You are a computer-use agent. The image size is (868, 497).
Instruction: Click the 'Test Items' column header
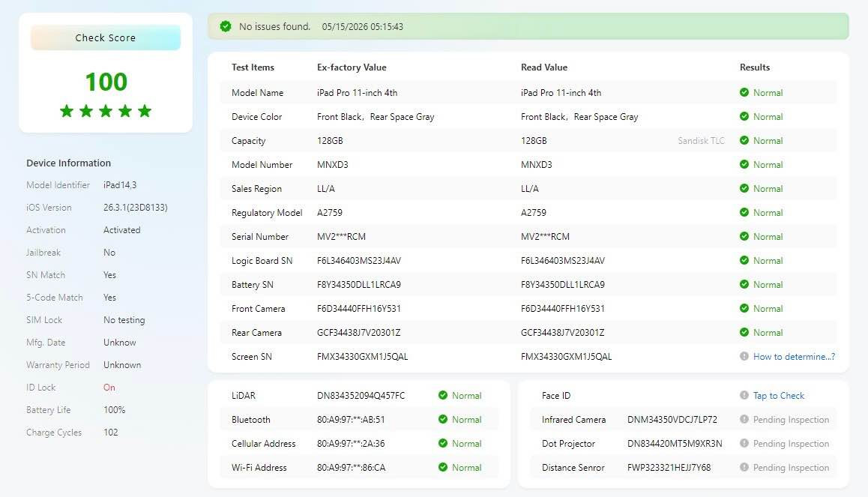[253, 67]
